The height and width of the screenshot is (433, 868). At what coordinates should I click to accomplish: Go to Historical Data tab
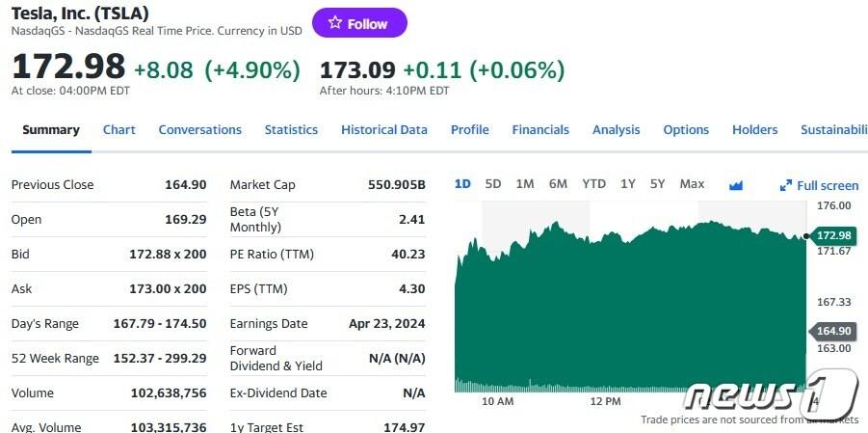point(383,130)
